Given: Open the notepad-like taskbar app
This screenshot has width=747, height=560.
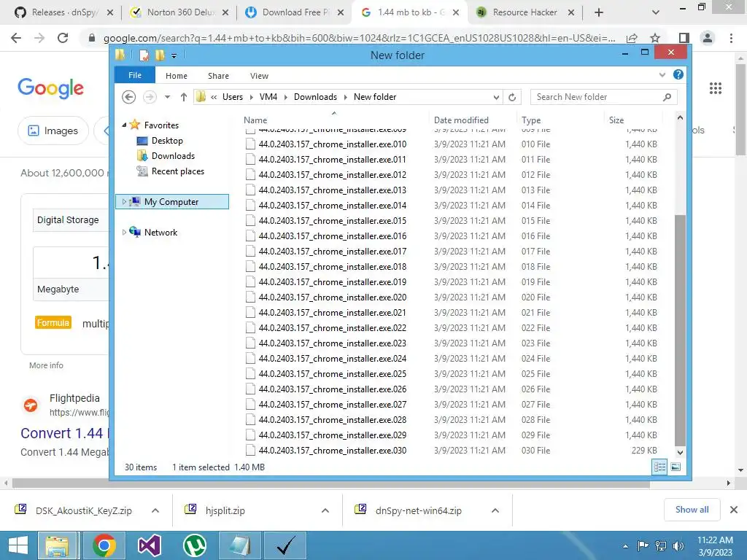Looking at the screenshot, I should pyautogui.click(x=240, y=545).
